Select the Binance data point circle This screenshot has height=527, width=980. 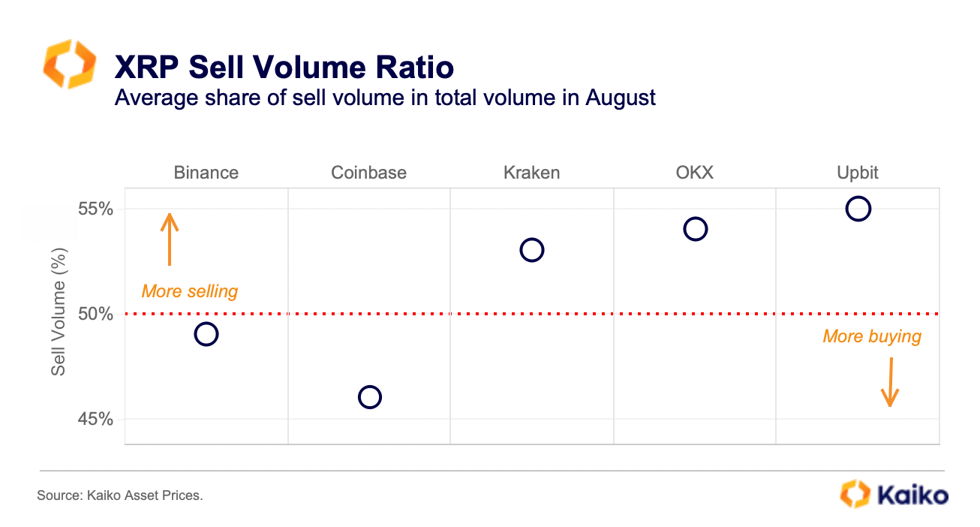[206, 334]
